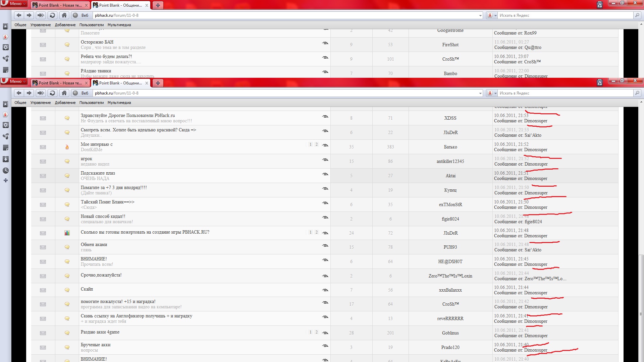The width and height of the screenshot is (644, 362).
Task: Reload the page in the lower window
Action: coord(52,93)
